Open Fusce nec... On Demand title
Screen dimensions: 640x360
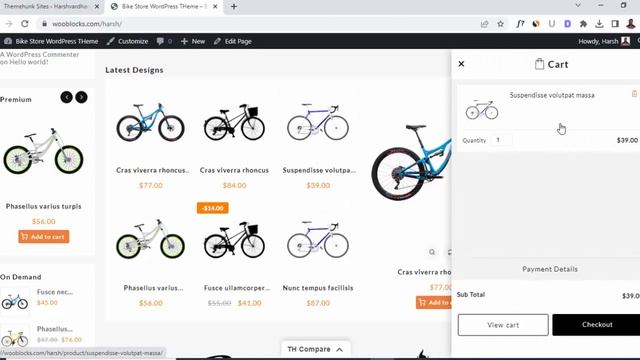[x=55, y=292]
